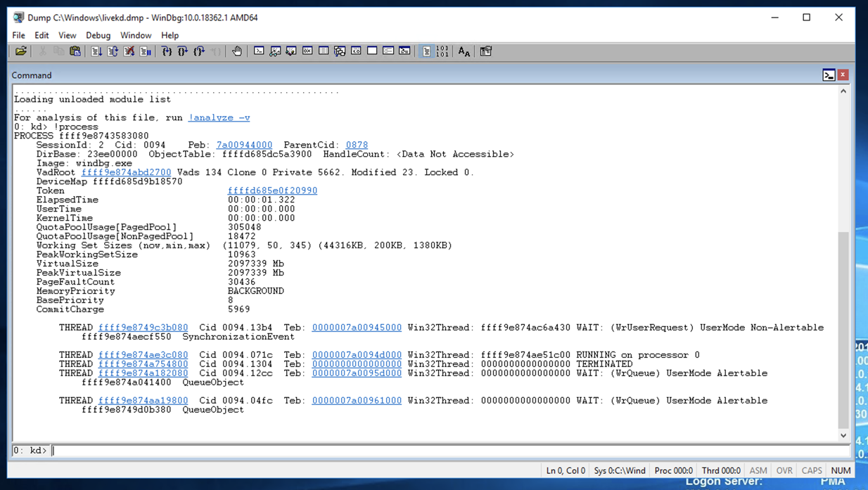
Task: Click THREAD link ffff9e874aa19800
Action: 143,401
